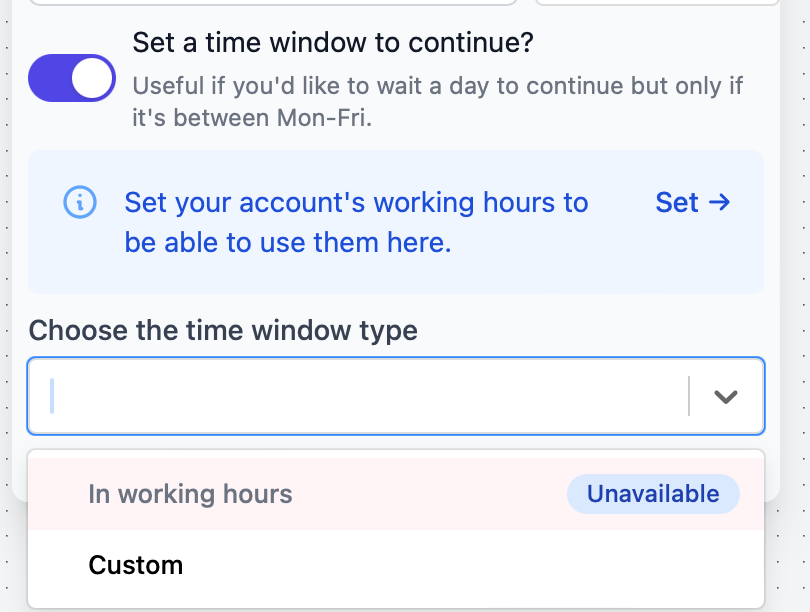The height and width of the screenshot is (612, 810).
Task: Select the Custom option
Action: (x=136, y=565)
